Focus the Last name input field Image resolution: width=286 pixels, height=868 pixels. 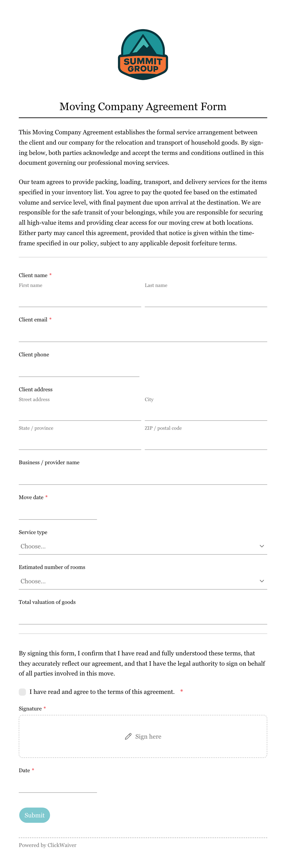[206, 299]
